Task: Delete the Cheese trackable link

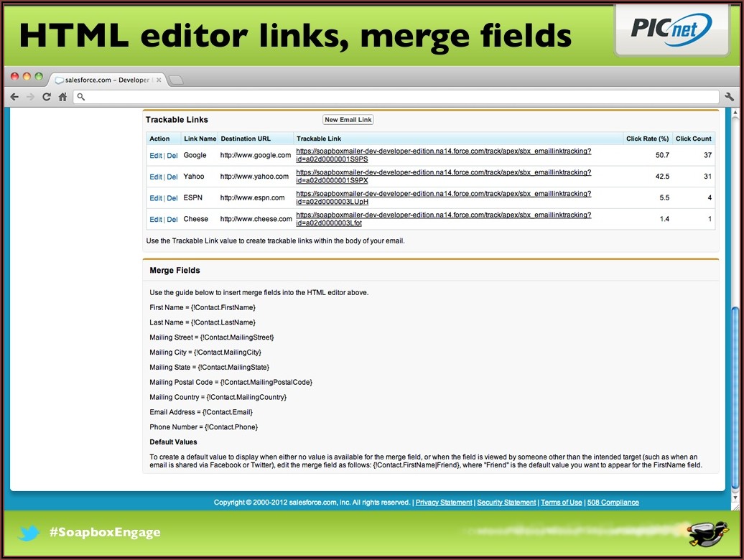Action: [x=172, y=220]
